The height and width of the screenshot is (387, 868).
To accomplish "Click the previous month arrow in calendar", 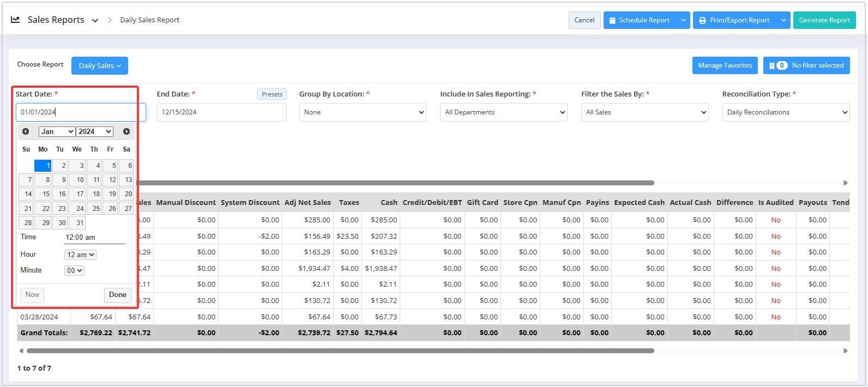I will point(26,131).
